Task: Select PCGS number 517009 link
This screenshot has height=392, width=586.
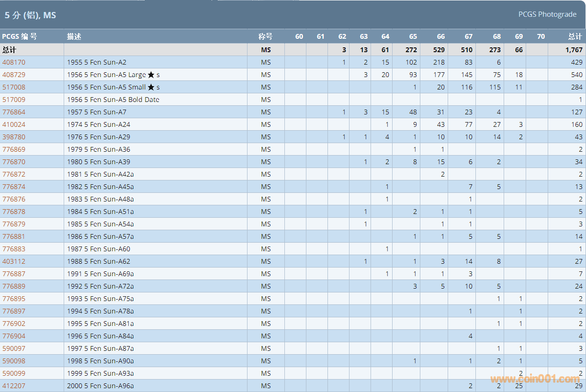Action: (x=14, y=100)
